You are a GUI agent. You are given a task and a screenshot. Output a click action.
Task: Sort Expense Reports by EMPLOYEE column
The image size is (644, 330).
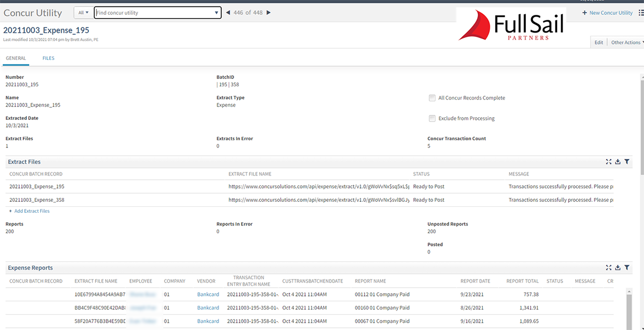[x=140, y=281]
